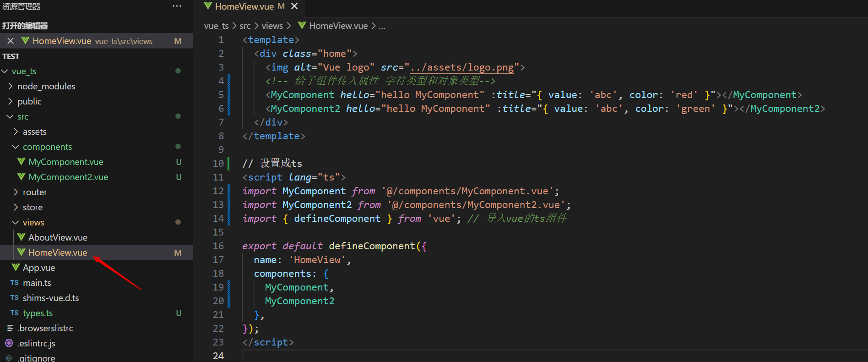Click the Vue icon of MyComponent.vue

[x=21, y=162]
